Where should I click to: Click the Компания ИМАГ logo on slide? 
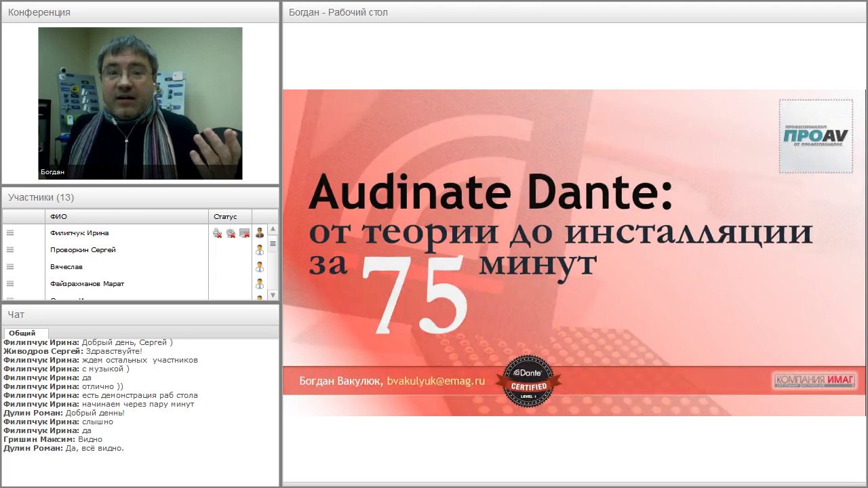pyautogui.click(x=814, y=380)
